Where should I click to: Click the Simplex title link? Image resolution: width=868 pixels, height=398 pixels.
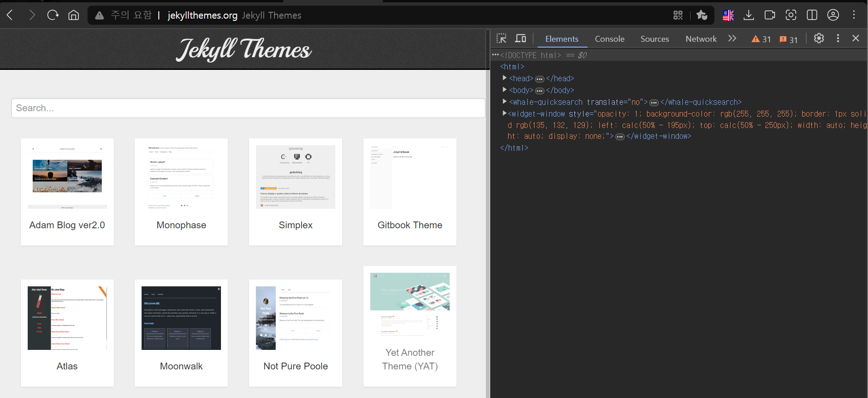pyautogui.click(x=295, y=225)
